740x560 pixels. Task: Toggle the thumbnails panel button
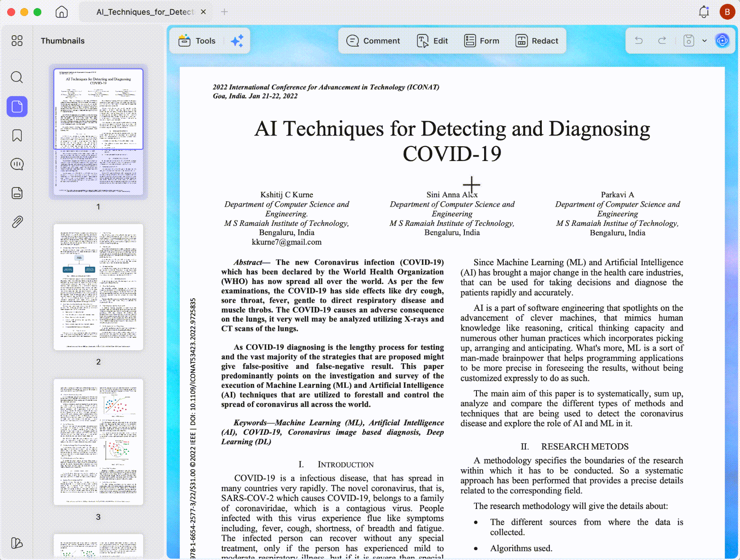[17, 106]
